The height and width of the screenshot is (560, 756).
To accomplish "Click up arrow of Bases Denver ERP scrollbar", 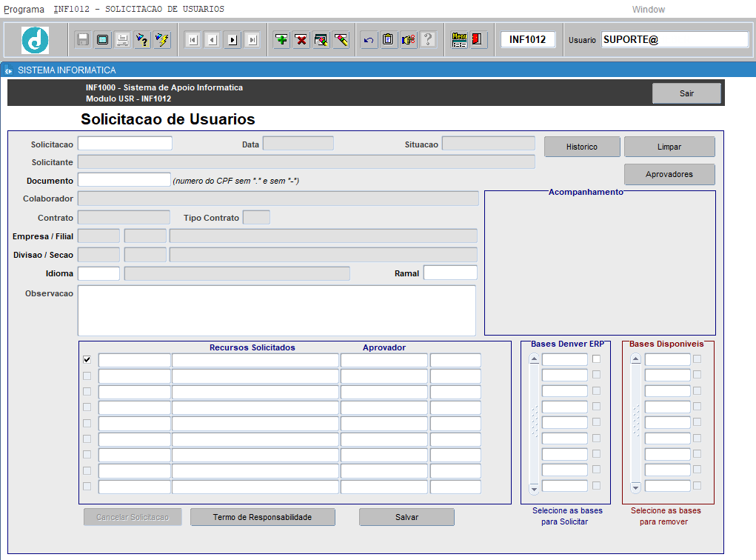I will coord(534,359).
